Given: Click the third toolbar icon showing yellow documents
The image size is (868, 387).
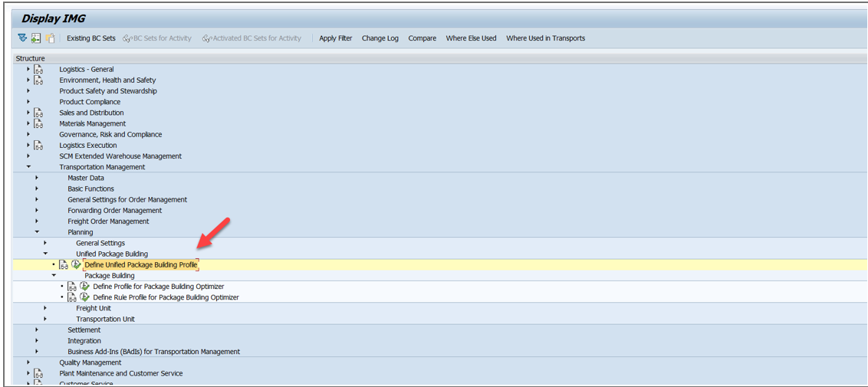Looking at the screenshot, I should pyautogui.click(x=51, y=38).
